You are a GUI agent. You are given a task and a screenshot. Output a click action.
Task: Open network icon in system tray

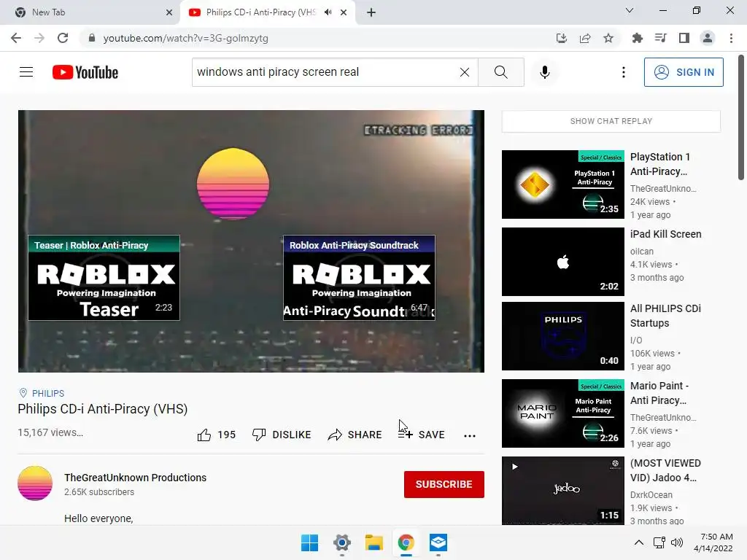point(659,542)
